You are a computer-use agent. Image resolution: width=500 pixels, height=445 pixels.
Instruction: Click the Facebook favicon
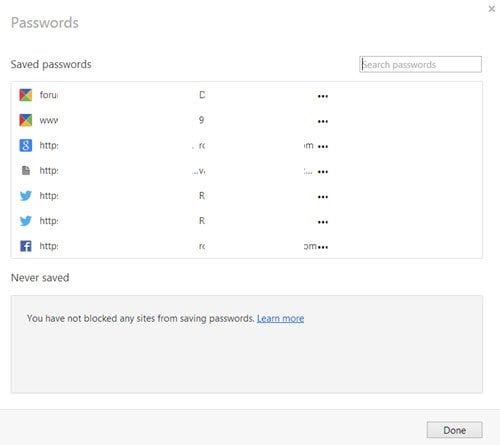(26, 246)
